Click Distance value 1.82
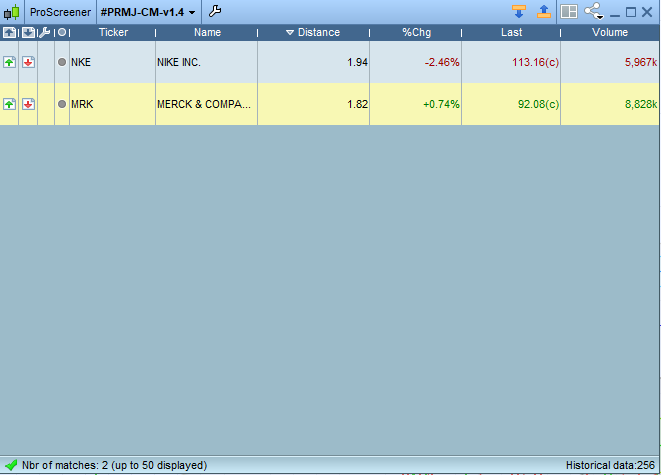Viewport: 661px width, 475px height. click(357, 105)
